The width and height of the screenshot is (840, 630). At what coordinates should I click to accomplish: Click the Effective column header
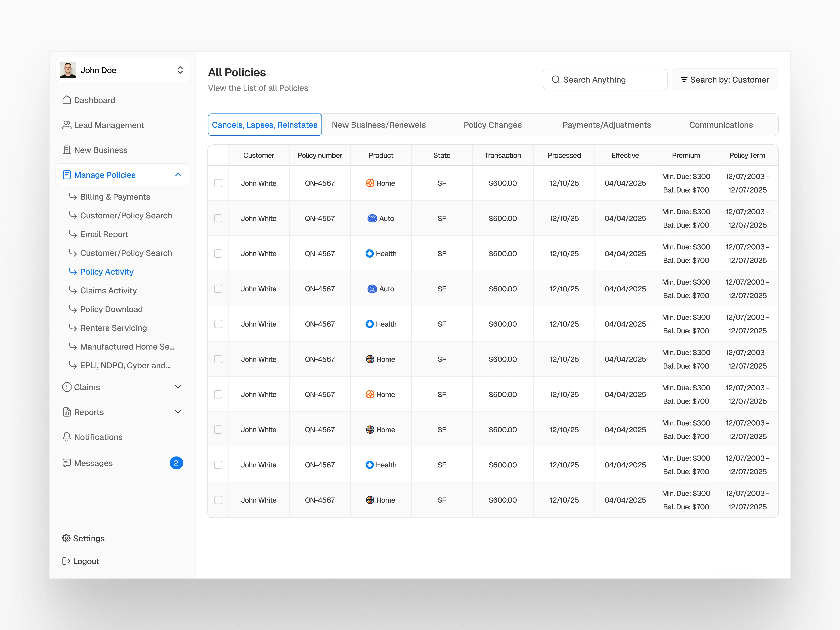coord(625,155)
